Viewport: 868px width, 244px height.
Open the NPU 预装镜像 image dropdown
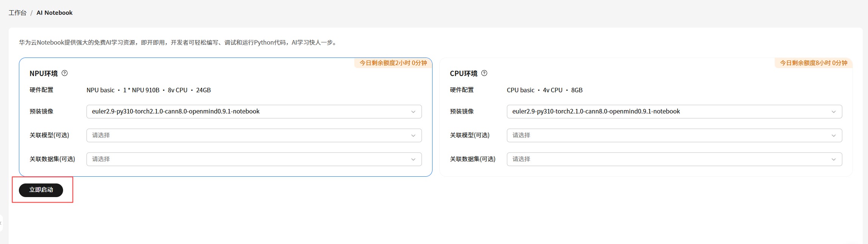[249, 112]
